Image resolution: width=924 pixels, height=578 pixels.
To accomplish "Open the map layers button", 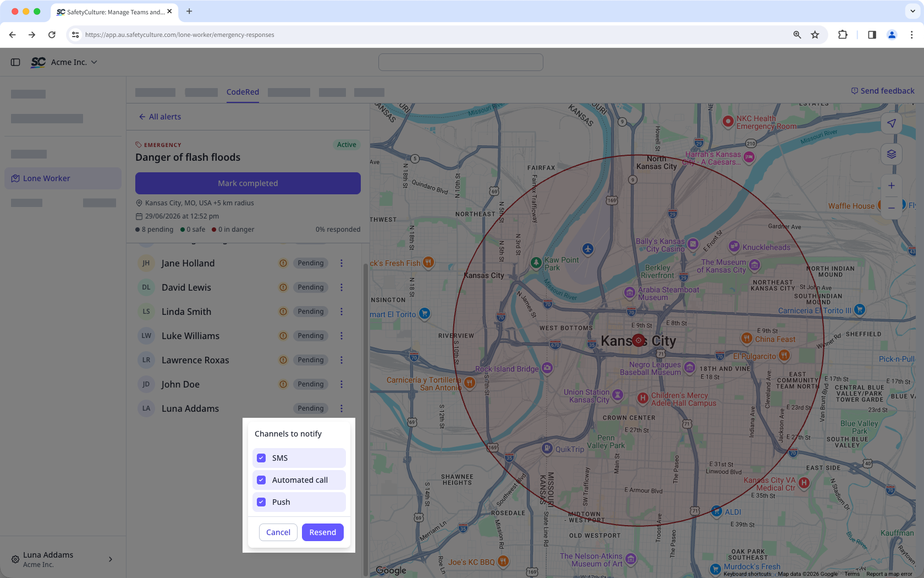I will [892, 154].
